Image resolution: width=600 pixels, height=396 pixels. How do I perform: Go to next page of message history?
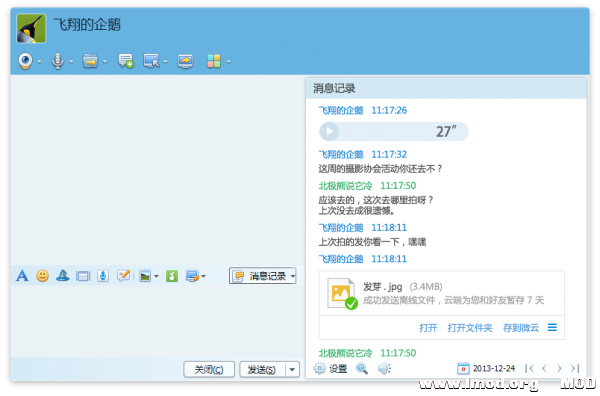[x=559, y=368]
